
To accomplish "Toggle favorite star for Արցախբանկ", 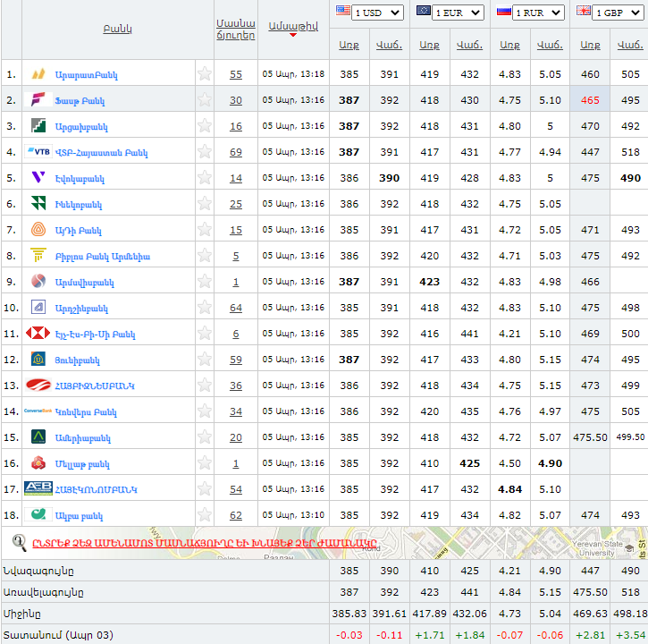I will [205, 126].
